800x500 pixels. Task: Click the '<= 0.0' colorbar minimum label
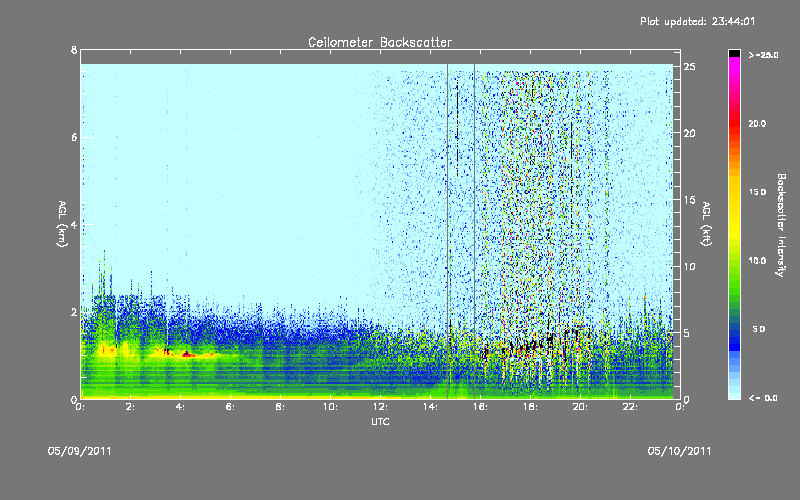764,398
